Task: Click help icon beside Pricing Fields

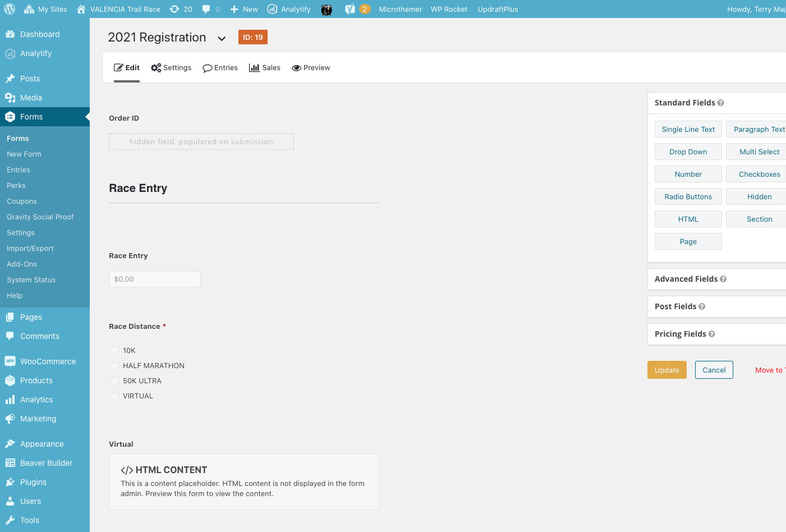Action: [x=712, y=334]
